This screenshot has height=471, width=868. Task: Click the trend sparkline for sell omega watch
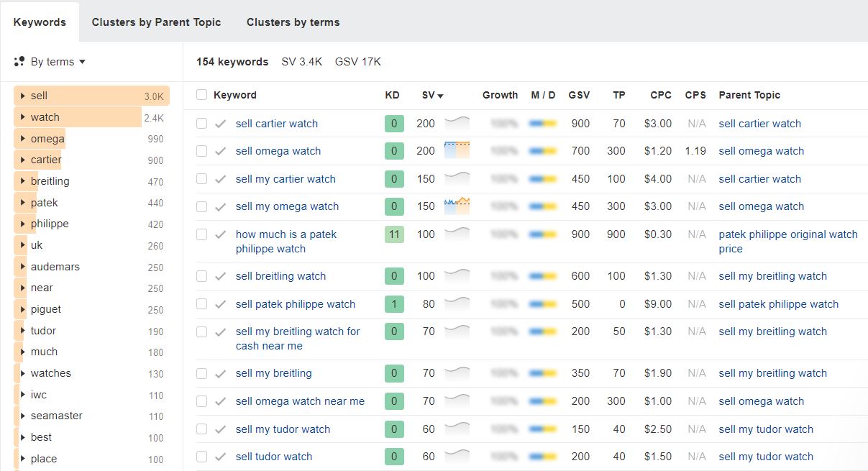457,151
